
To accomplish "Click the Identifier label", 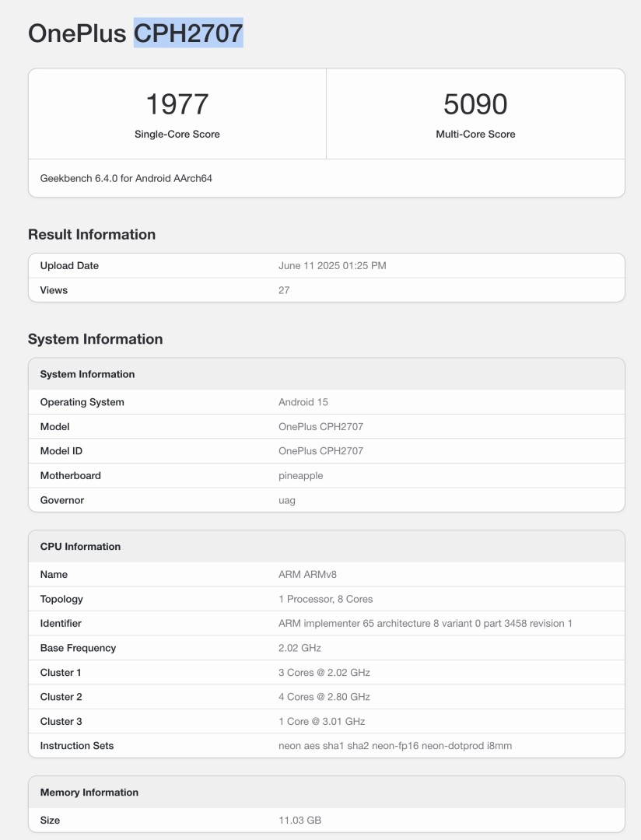I will (61, 624).
